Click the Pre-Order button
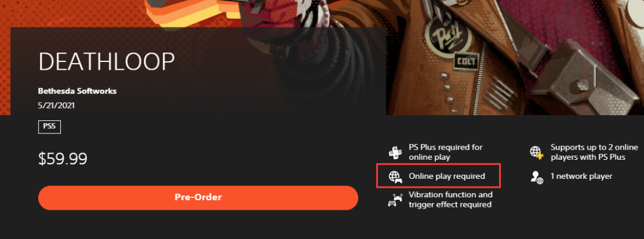644x239 pixels. [198, 197]
